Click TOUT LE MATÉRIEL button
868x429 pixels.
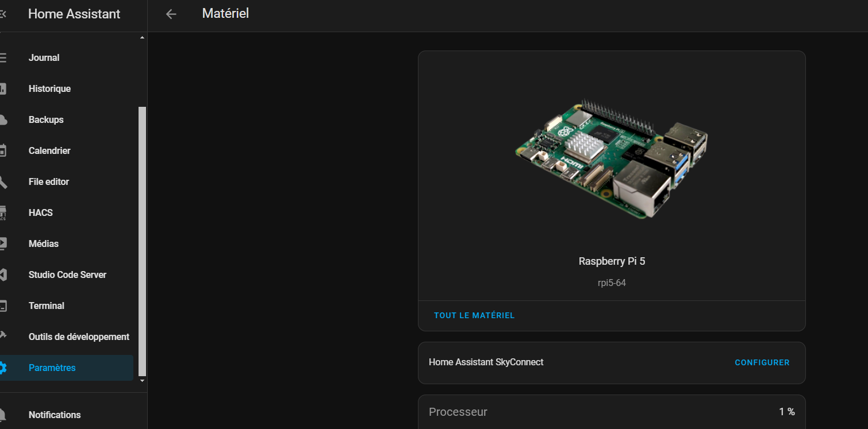pyautogui.click(x=474, y=315)
